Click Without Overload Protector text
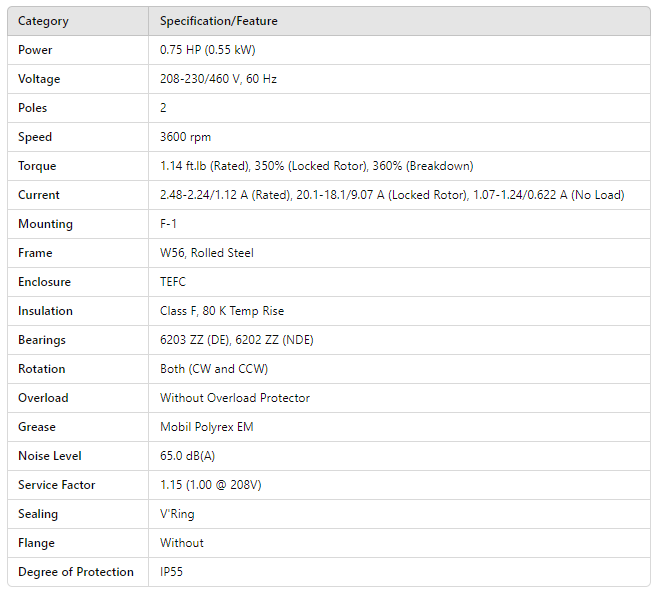This screenshot has width=658, height=593. 235,398
